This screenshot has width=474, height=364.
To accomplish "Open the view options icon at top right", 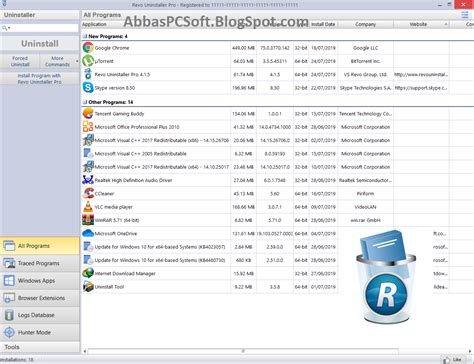I will coord(465,15).
